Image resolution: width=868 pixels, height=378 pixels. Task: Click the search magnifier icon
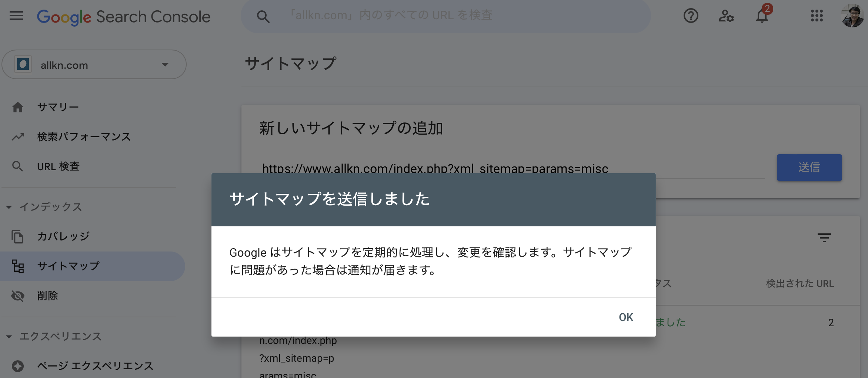(x=263, y=16)
